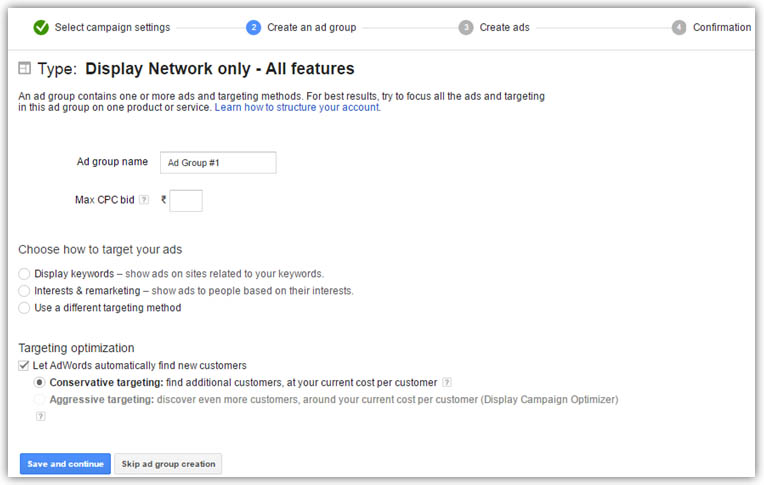Uncheck Let AdWords automatically find new customers

point(23,366)
